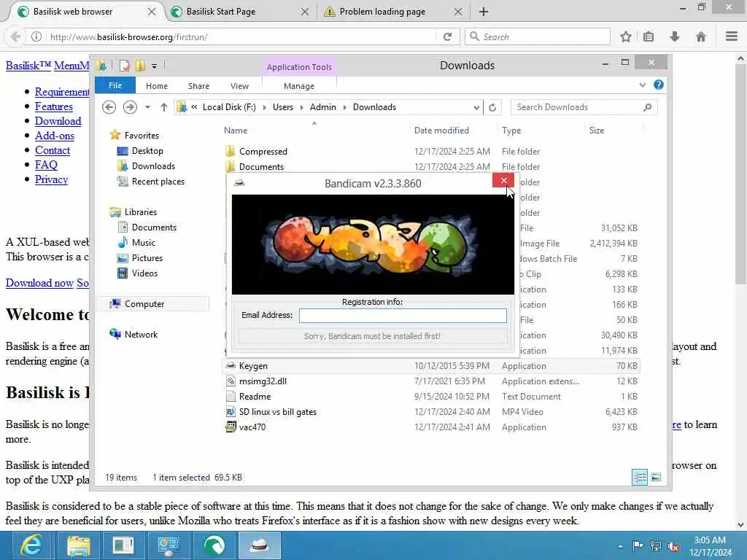
Task: Click Explorer back navigation arrow
Action: [109, 107]
